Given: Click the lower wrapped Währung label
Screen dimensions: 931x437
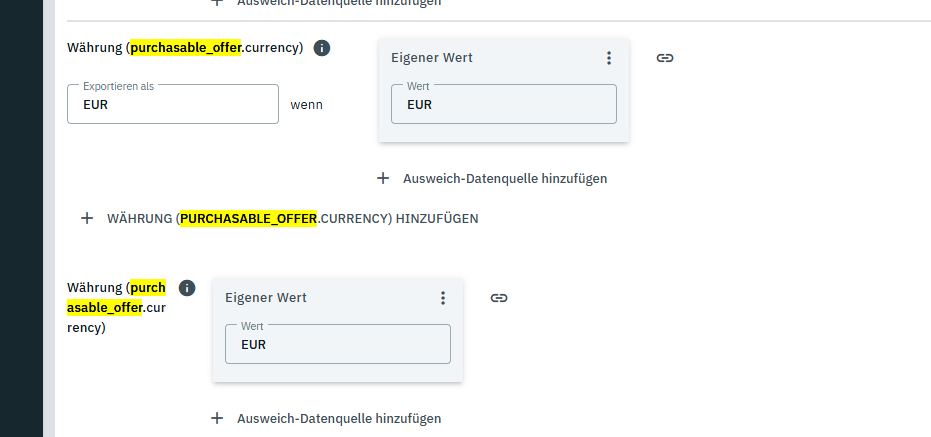Looking at the screenshot, I should tap(116, 307).
